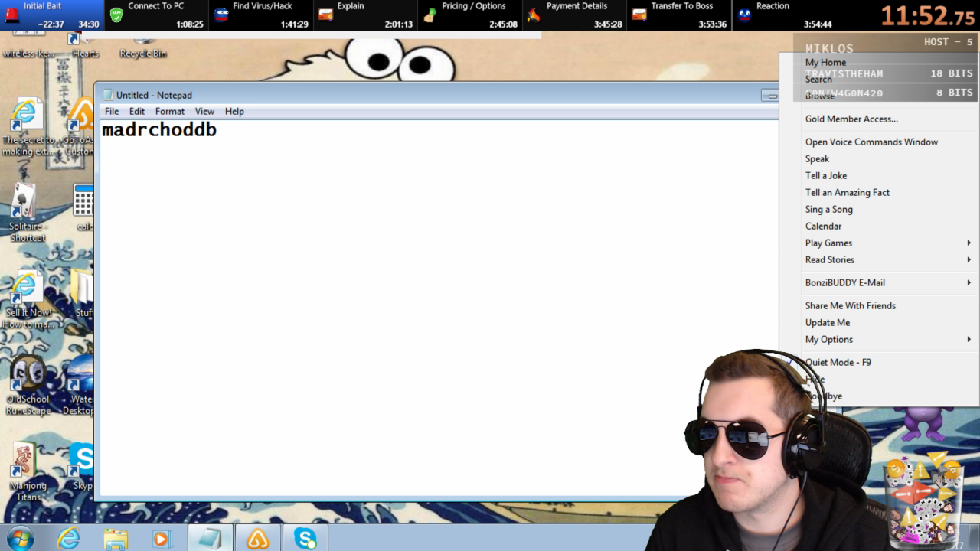Select Tell an Amazing Fact
Screen dimensions: 980x551
848,192
